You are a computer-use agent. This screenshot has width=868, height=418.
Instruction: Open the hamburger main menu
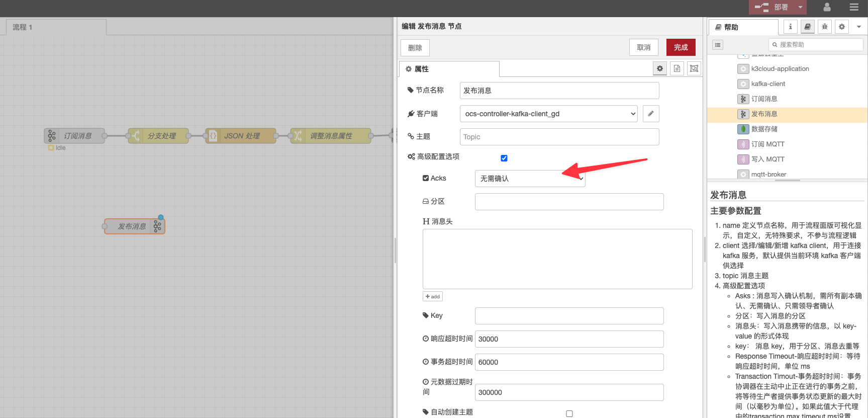[x=854, y=7]
